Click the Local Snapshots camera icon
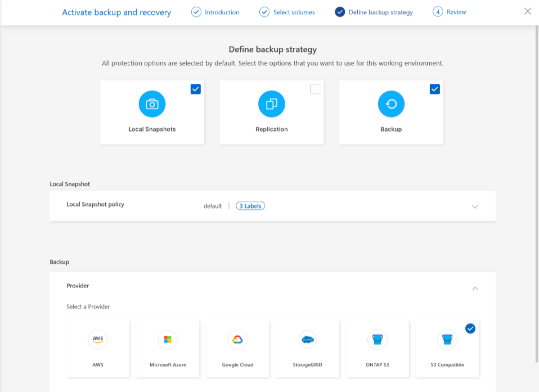 152,104
